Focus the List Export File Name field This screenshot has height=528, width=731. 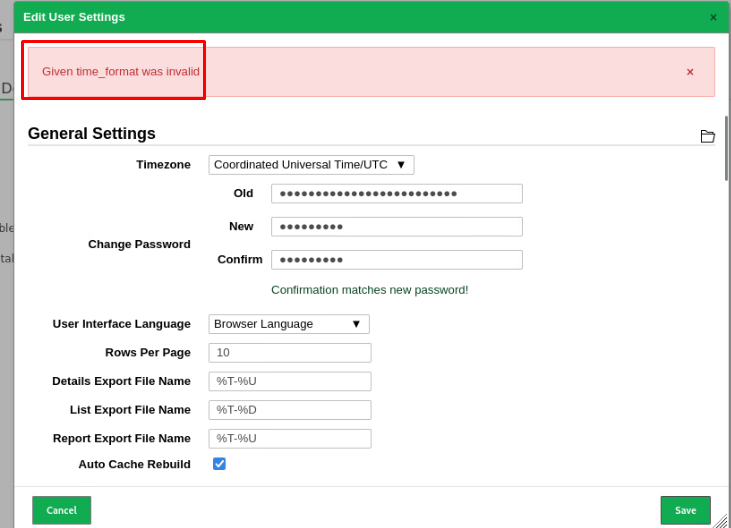pos(290,410)
